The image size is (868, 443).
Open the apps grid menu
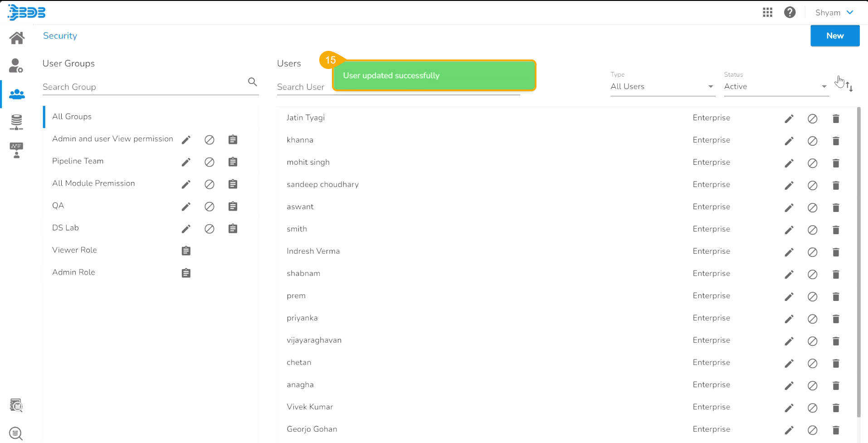(x=767, y=13)
